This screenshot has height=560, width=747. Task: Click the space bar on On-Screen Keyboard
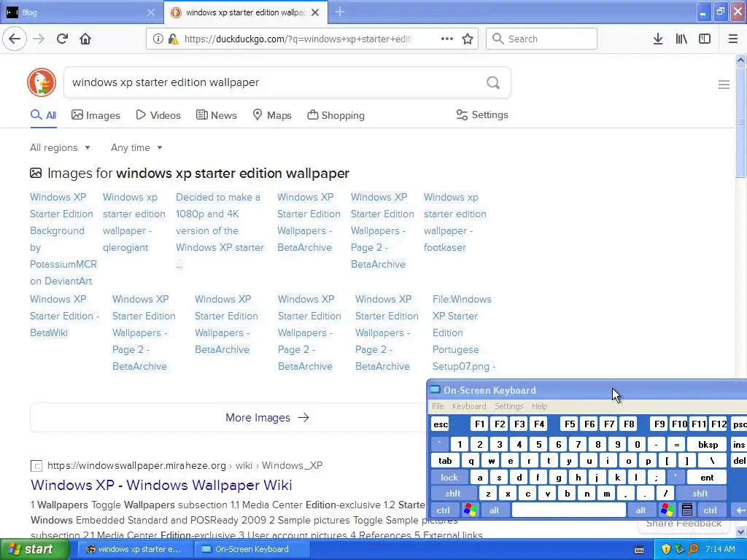coord(568,510)
